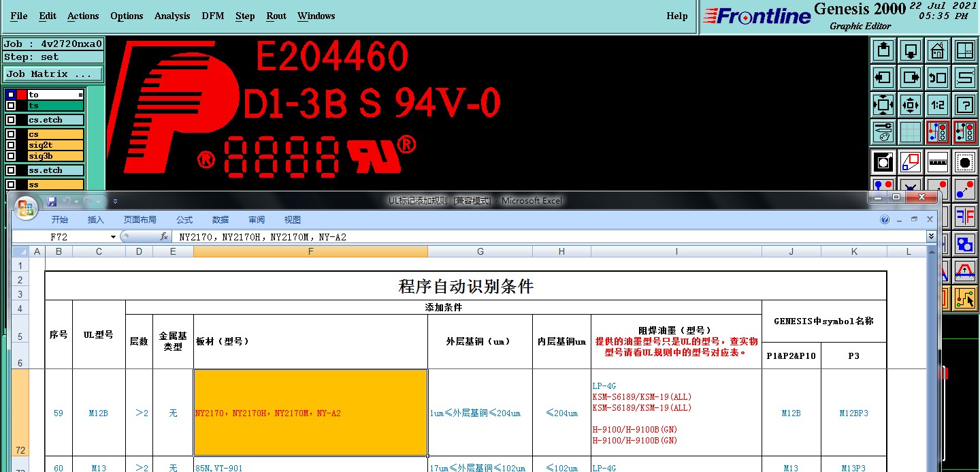The height and width of the screenshot is (472, 980).
Task: Select the zoom area rectangle tool
Action: [910, 161]
